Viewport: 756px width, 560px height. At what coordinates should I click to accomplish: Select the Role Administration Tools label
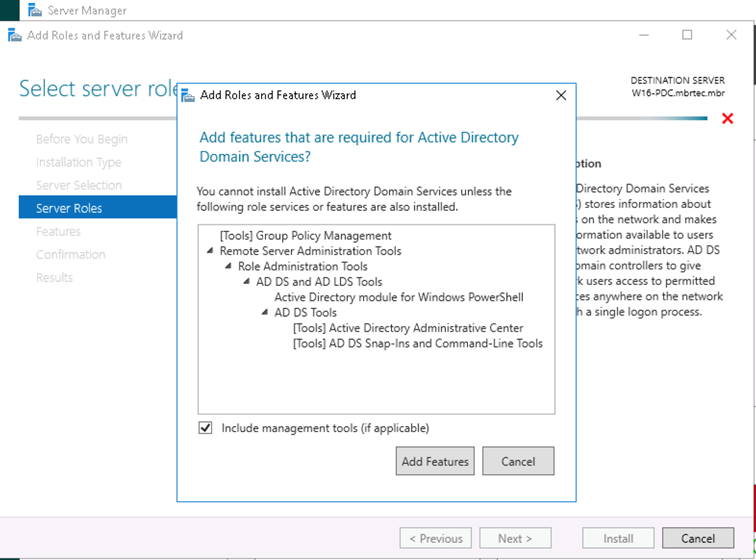pos(303,266)
